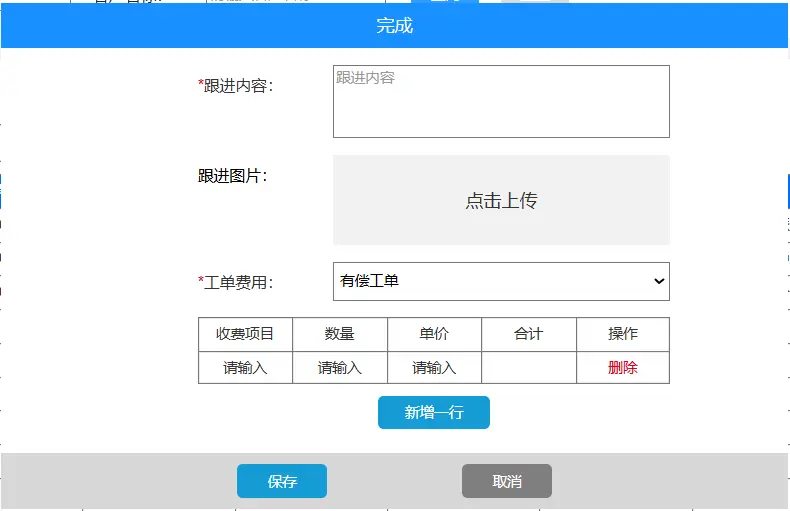790x511 pixels.
Task: Click the red 删除 link in the row
Action: point(622,367)
